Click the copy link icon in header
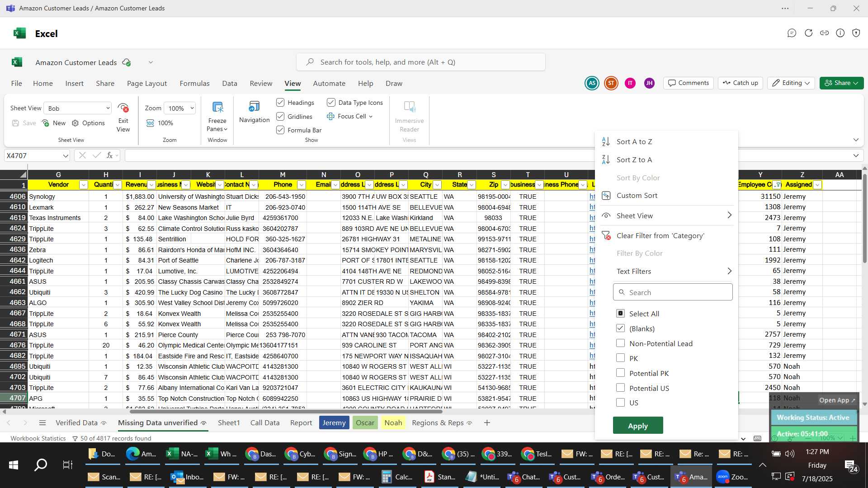This screenshot has height=488, width=868. click(825, 33)
